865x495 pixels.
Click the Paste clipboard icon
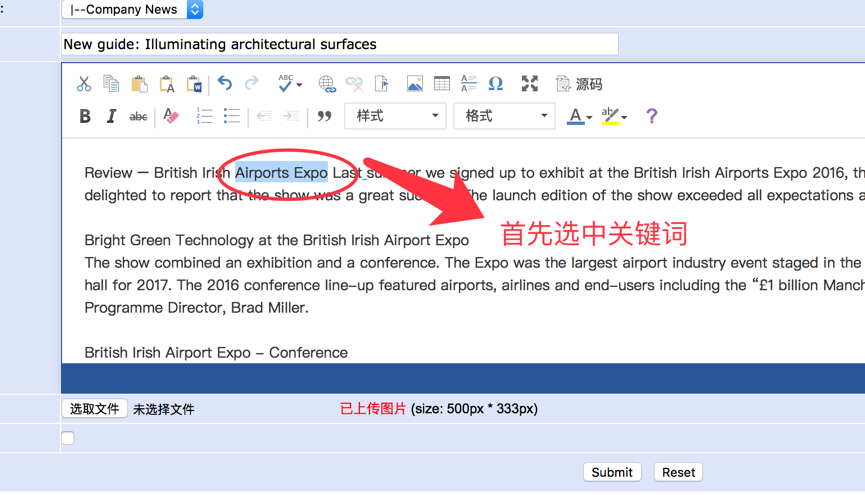point(139,84)
